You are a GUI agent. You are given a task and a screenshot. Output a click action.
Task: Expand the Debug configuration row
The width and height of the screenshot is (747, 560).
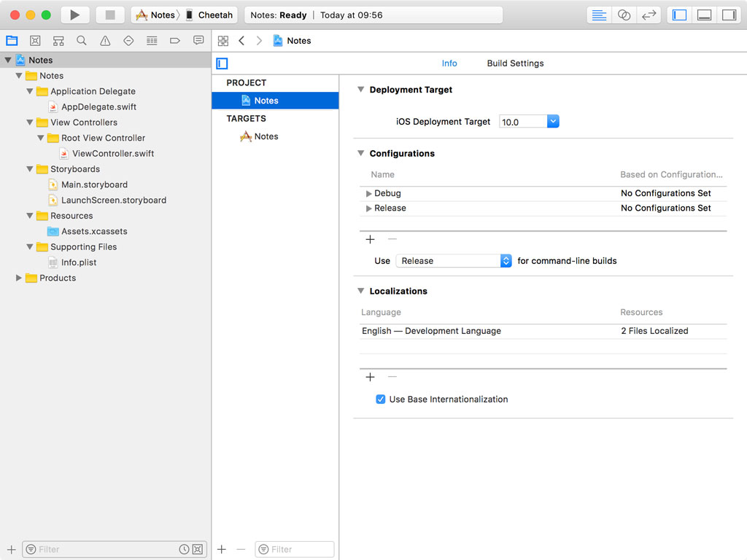tap(369, 193)
